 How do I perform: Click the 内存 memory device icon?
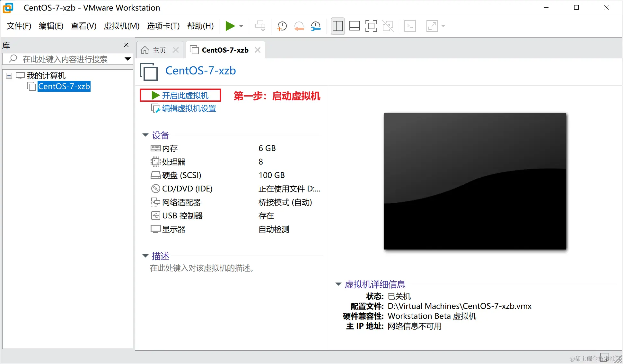pyautogui.click(x=155, y=148)
